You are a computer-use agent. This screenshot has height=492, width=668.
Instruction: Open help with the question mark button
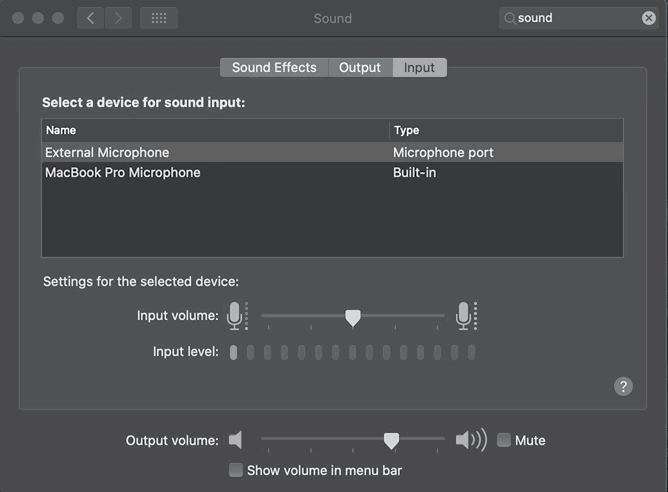point(623,386)
